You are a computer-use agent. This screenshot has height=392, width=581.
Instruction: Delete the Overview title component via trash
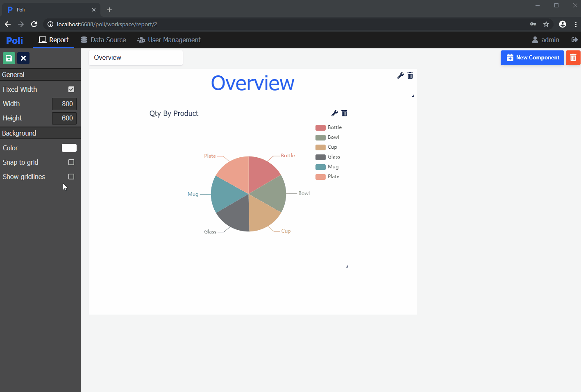coord(410,75)
